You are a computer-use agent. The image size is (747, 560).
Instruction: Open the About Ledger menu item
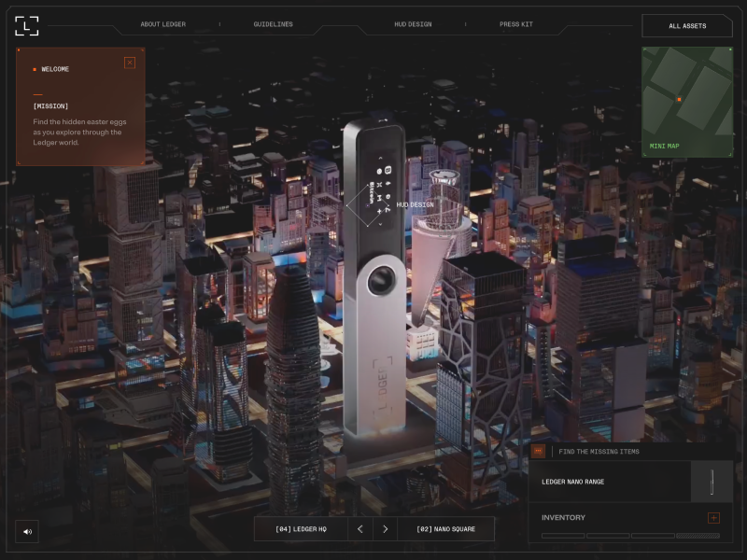[162, 24]
